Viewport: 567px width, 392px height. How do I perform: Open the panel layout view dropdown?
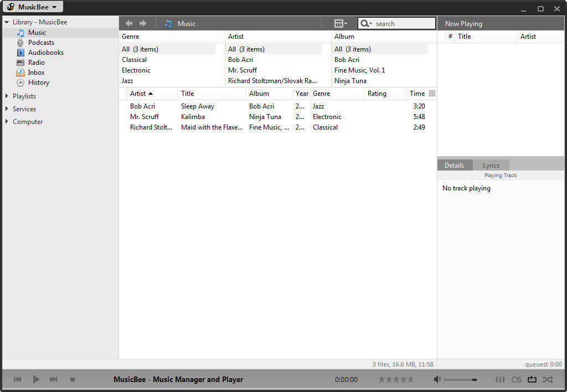point(341,23)
